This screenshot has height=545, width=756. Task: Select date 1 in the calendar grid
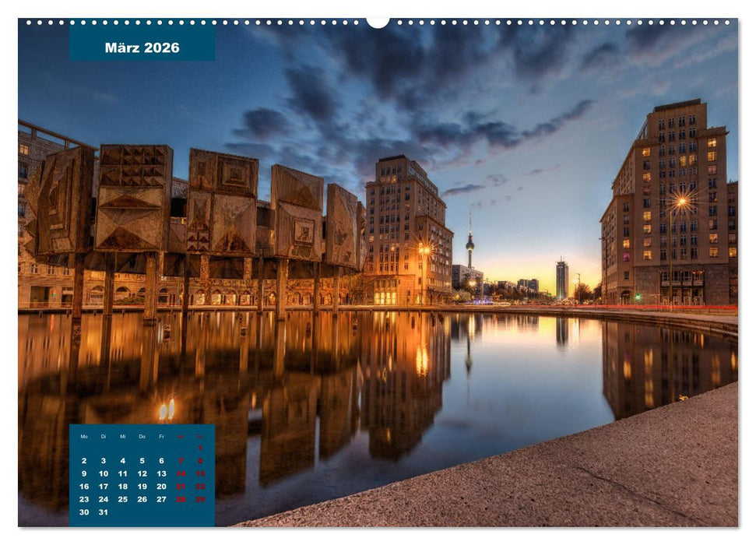[199, 447]
